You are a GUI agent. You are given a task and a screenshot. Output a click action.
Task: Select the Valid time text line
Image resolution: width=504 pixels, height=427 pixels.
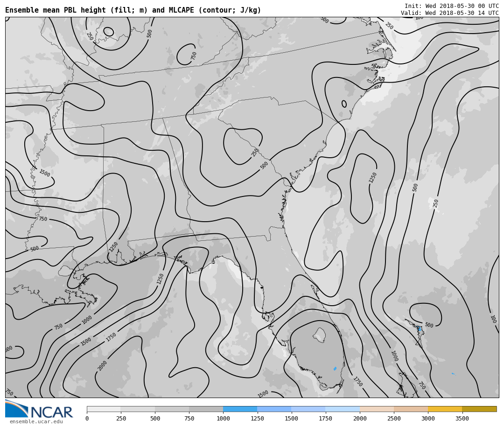tap(449, 13)
